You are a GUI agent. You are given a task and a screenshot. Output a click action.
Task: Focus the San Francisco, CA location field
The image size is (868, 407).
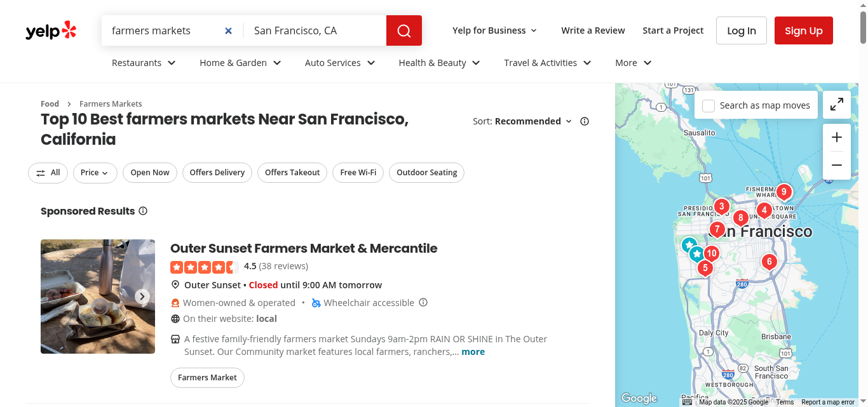(x=315, y=30)
